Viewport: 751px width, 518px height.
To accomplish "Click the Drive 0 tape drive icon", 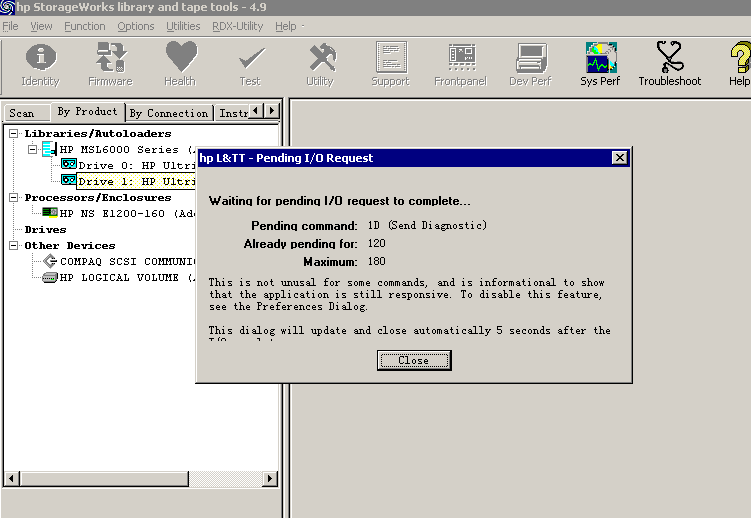I will (x=68, y=164).
